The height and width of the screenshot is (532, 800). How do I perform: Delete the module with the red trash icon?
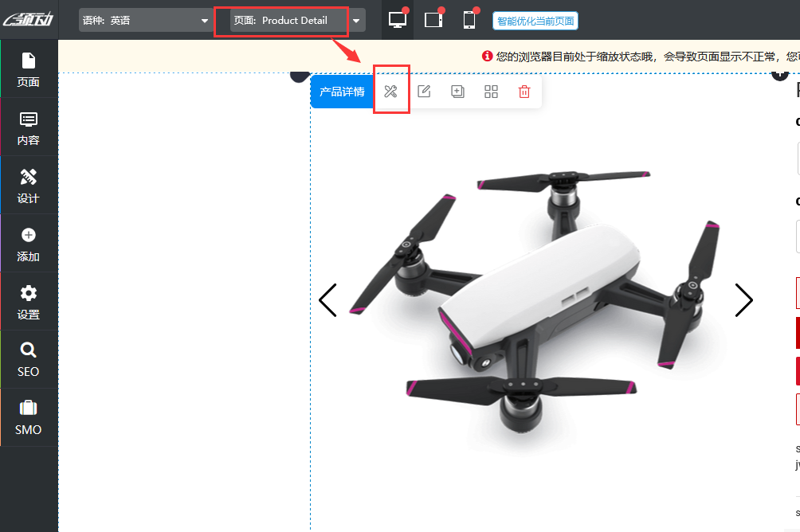point(524,91)
